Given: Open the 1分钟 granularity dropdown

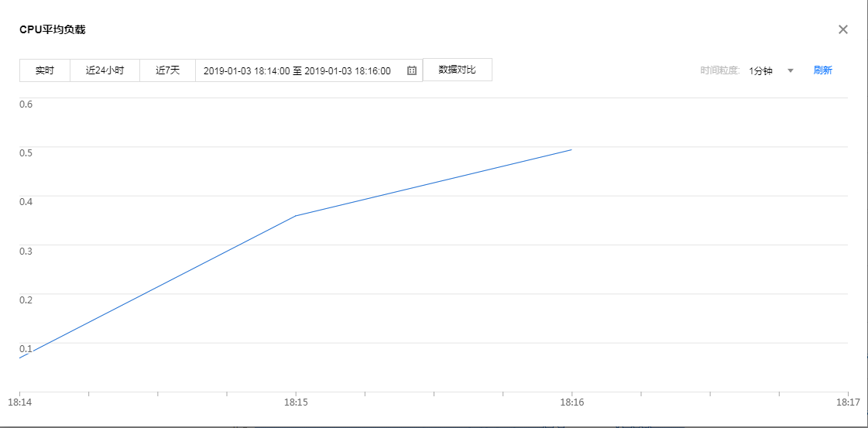Looking at the screenshot, I should pos(761,70).
